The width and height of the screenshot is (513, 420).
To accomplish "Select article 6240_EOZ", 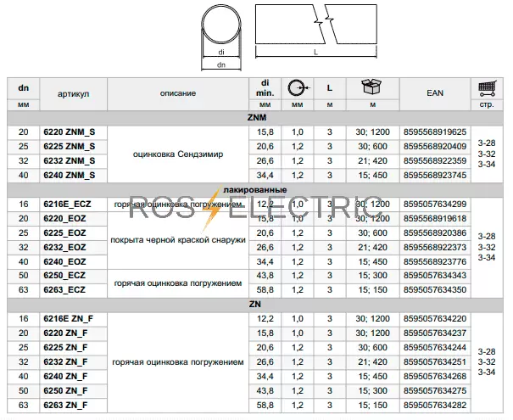I will tap(64, 262).
